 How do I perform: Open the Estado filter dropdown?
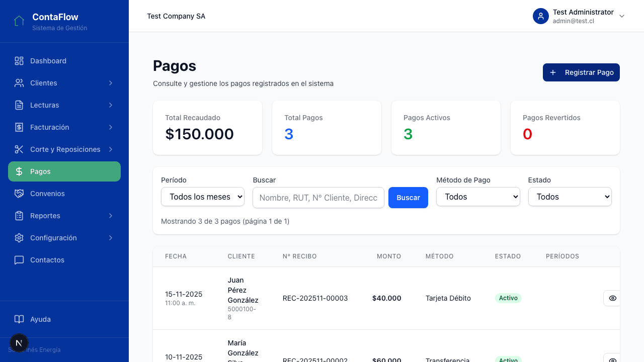coord(570,197)
